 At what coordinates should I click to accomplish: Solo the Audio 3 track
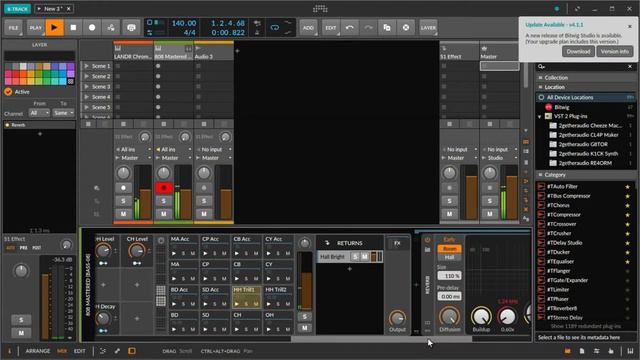coord(204,201)
